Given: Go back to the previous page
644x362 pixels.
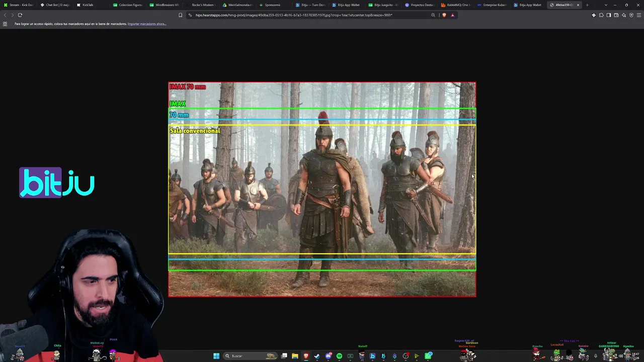Looking at the screenshot, I should [5, 15].
